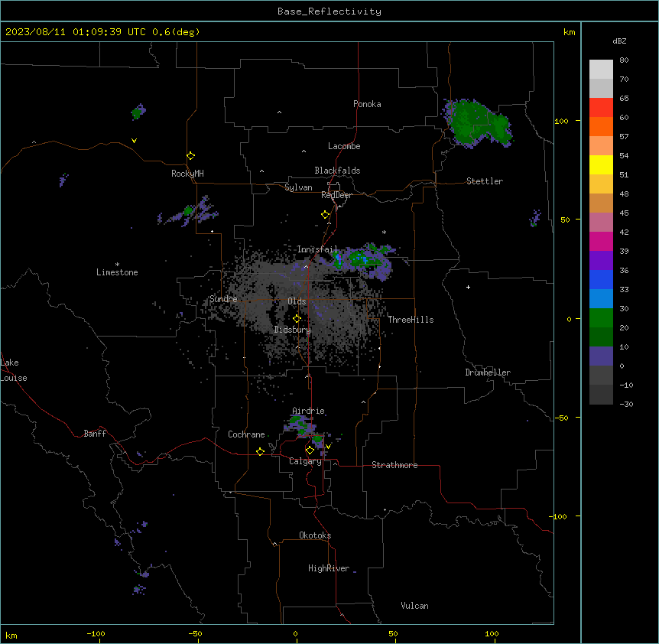Click the Sundre label

[223, 299]
